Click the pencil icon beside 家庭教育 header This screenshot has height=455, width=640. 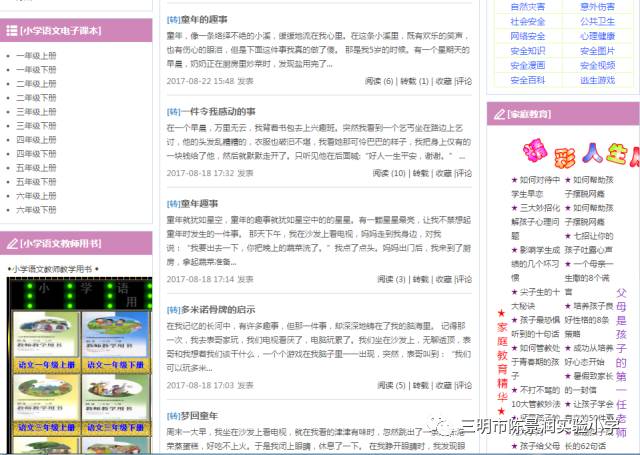coord(499,114)
